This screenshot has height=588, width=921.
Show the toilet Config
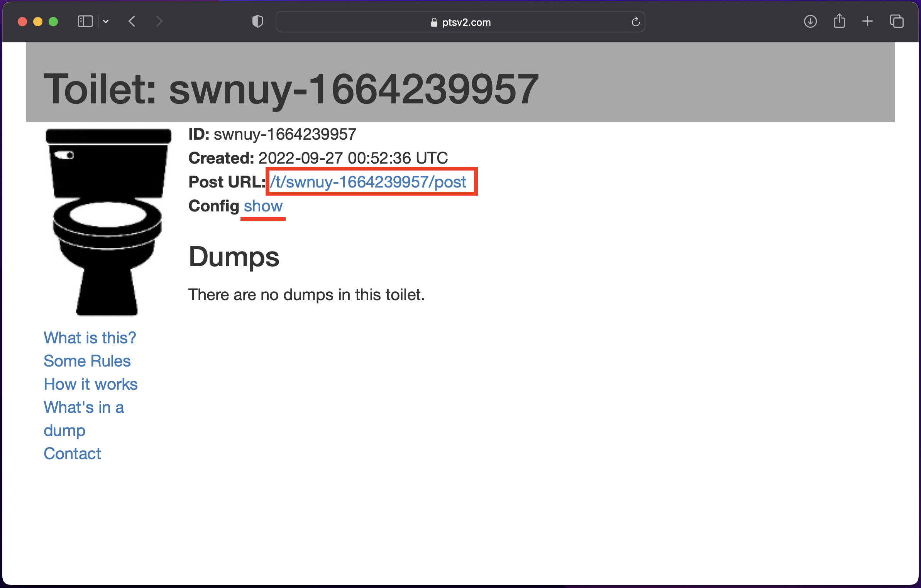[x=263, y=206]
